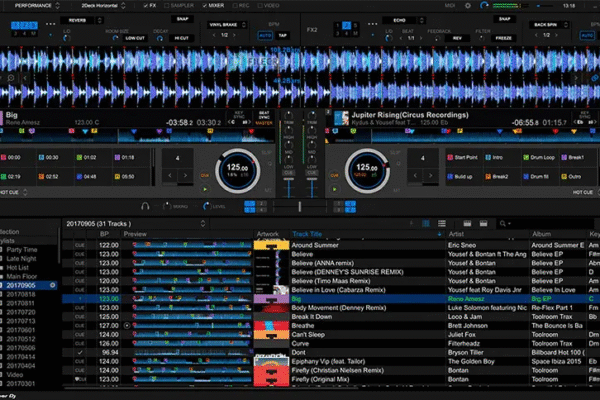Switch to list view icon in browser

(441, 222)
